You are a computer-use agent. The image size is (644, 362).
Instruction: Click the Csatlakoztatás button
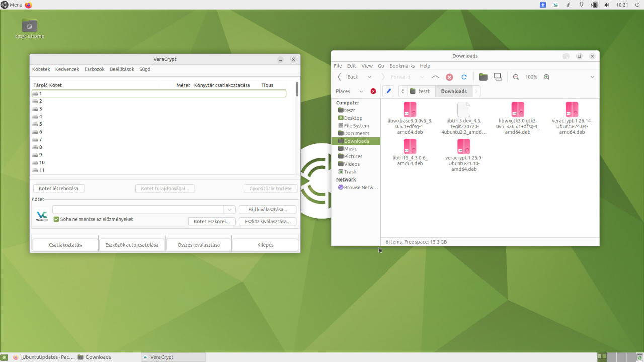pos(65,245)
